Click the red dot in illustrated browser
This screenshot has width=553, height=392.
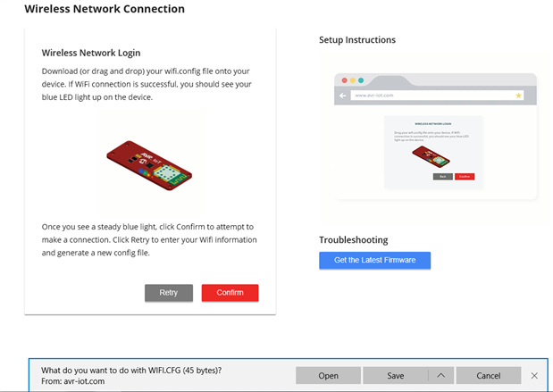coord(342,80)
